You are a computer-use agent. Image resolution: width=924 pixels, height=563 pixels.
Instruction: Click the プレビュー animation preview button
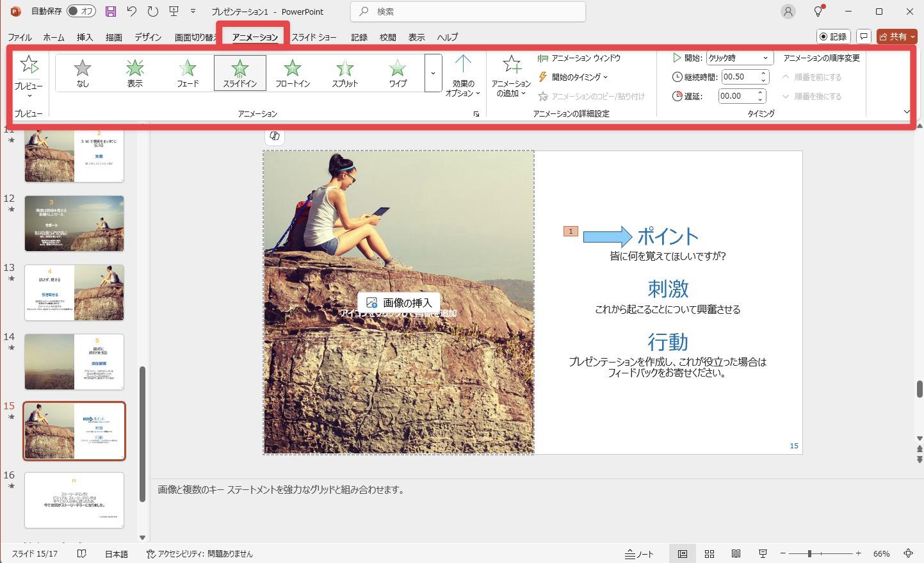(x=29, y=76)
